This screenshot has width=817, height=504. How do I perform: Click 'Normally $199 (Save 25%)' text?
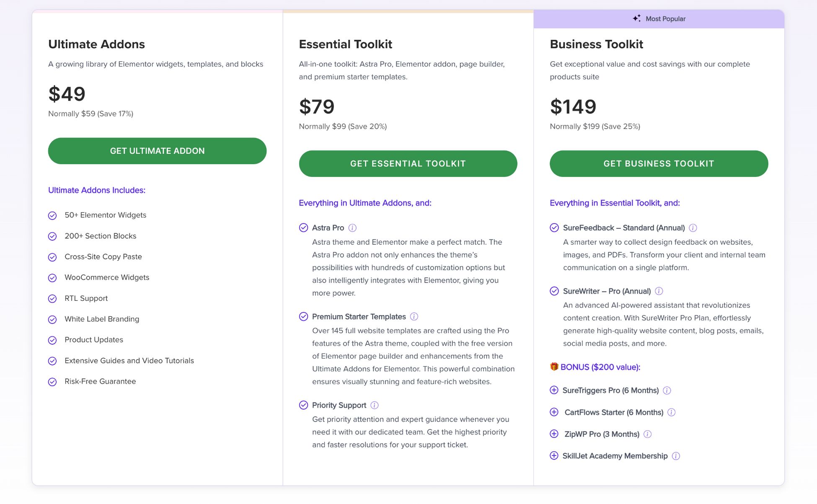click(x=595, y=127)
